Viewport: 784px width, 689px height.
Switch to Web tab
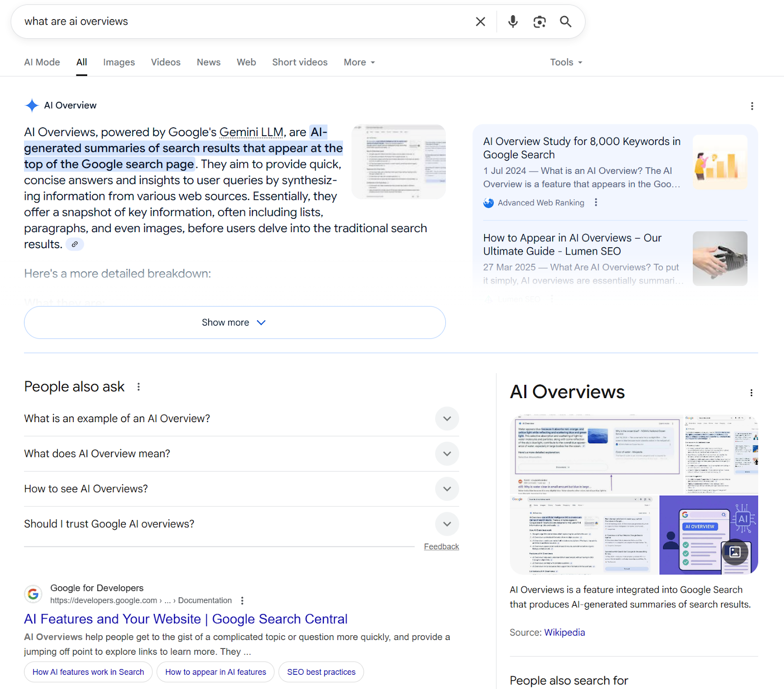[x=246, y=62]
